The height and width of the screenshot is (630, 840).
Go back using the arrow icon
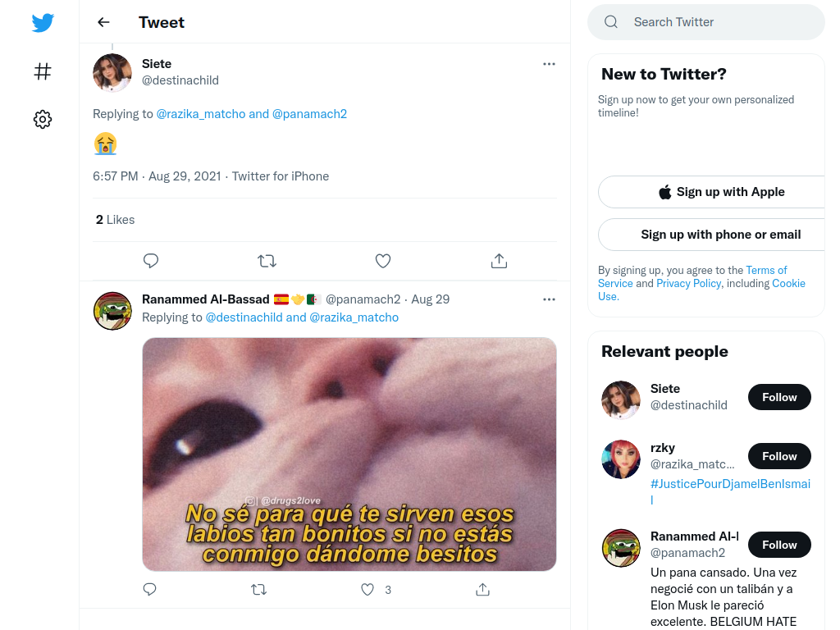pos(103,22)
